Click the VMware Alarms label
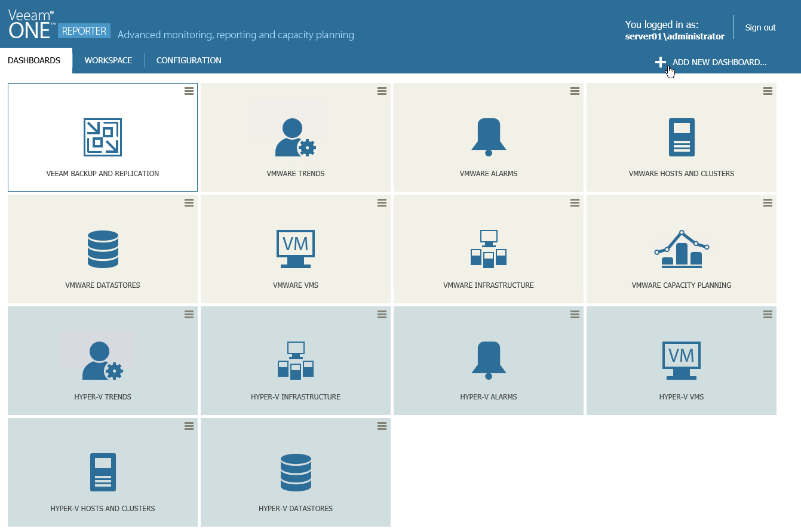The width and height of the screenshot is (801, 532). point(489,174)
